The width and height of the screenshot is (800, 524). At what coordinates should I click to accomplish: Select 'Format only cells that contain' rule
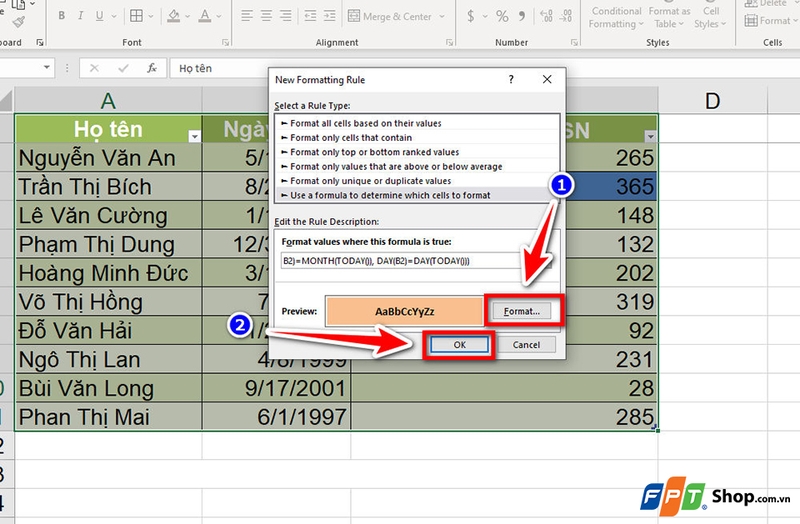(x=417, y=137)
